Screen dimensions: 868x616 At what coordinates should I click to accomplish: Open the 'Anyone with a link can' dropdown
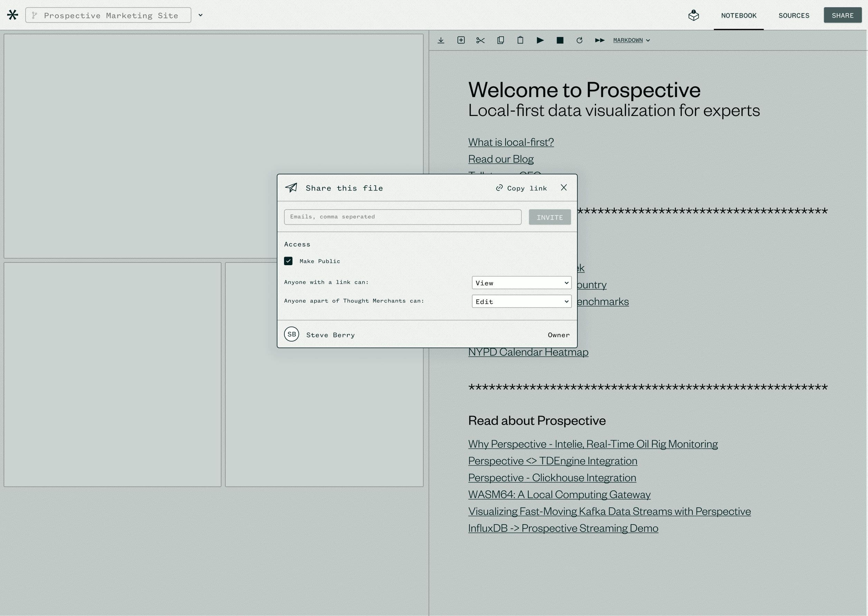[x=521, y=282]
